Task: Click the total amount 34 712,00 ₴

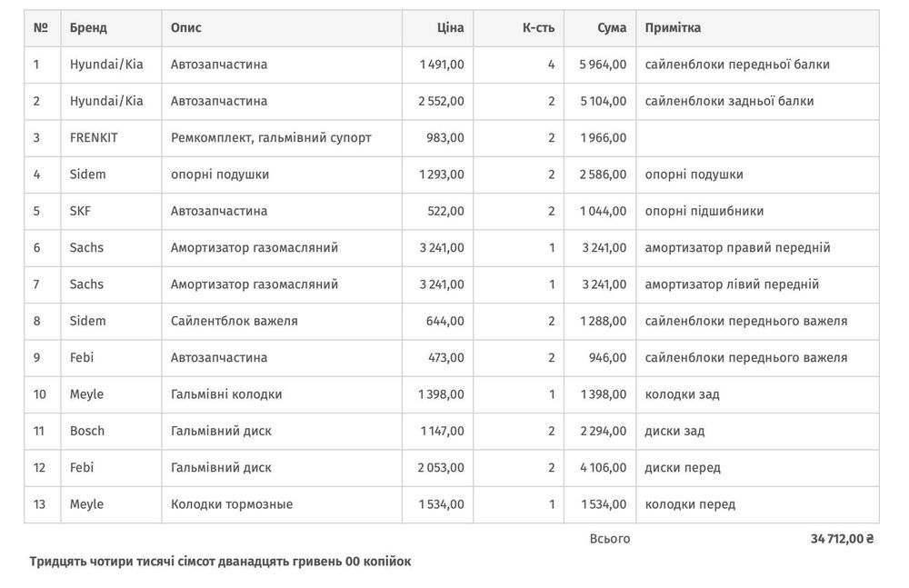Action: pyautogui.click(x=842, y=539)
